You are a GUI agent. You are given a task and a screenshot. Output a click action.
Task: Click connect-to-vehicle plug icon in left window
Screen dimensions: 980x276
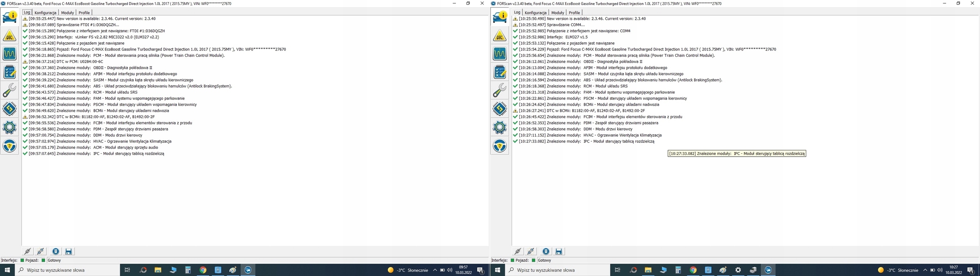point(27,251)
